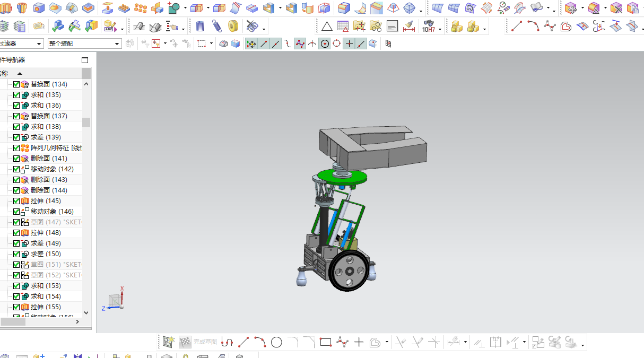Expand the dropdown arrow next to Unite tool
The image size is (644, 358).
[x=185, y=8]
